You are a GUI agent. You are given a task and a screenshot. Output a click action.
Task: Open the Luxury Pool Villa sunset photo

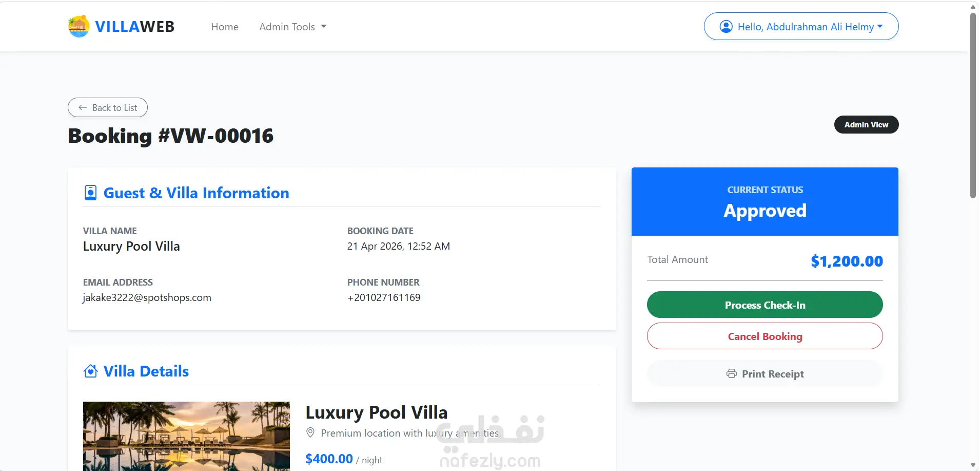(186, 436)
